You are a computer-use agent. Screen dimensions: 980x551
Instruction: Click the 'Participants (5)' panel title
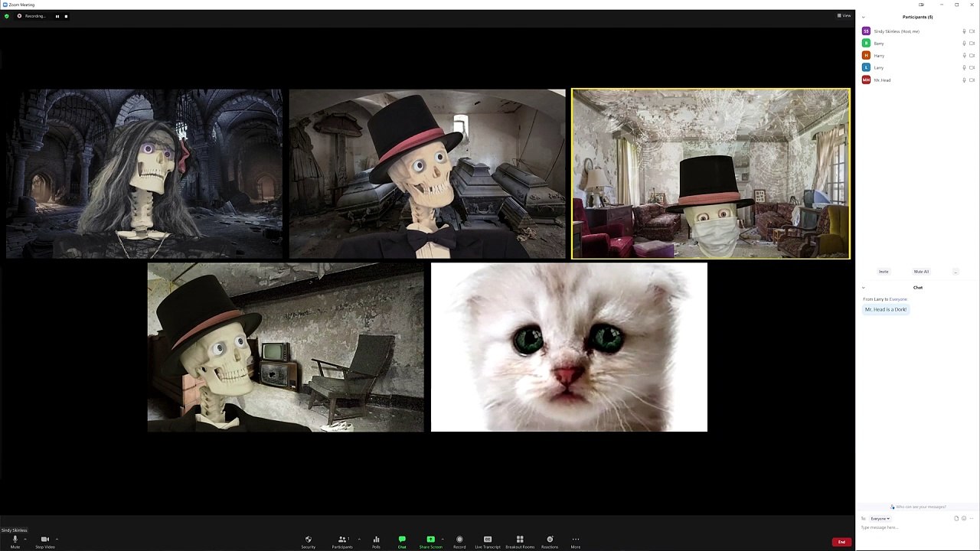coord(917,17)
